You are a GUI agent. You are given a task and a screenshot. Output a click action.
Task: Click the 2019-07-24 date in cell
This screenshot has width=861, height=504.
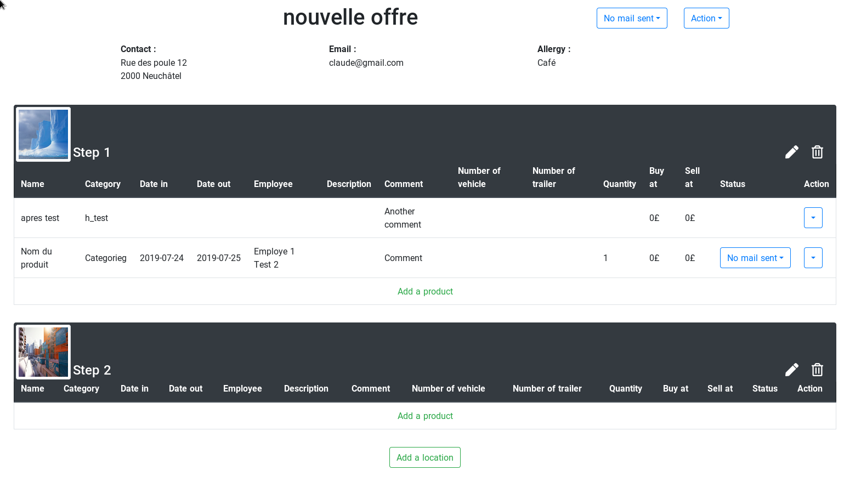161,258
